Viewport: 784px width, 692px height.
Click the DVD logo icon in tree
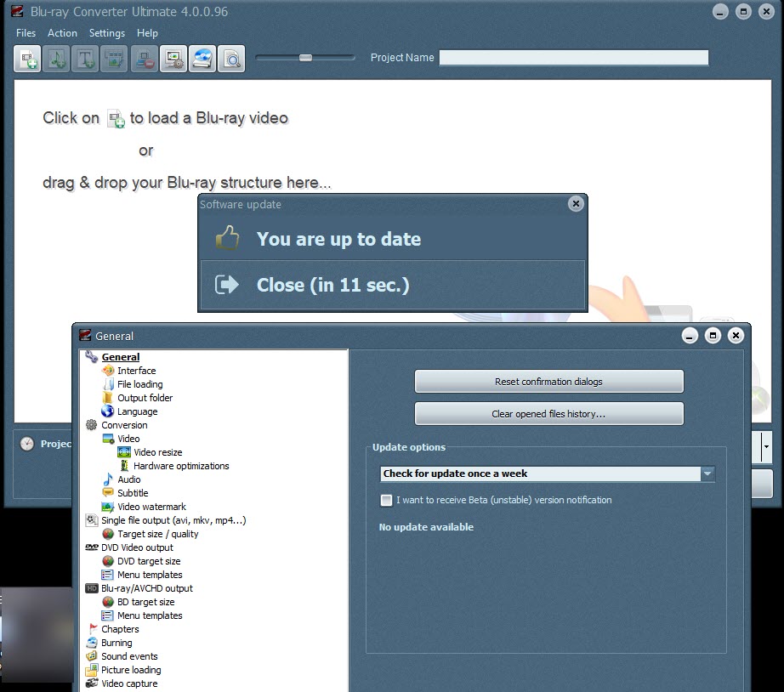pyautogui.click(x=92, y=547)
